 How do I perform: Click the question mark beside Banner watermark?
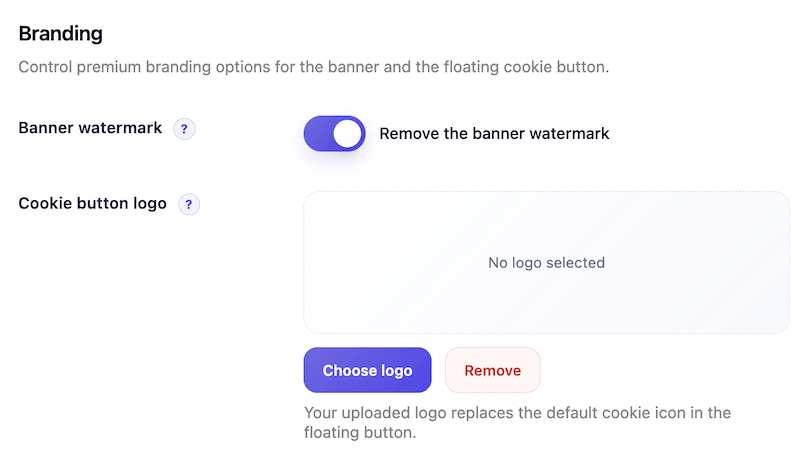click(184, 129)
